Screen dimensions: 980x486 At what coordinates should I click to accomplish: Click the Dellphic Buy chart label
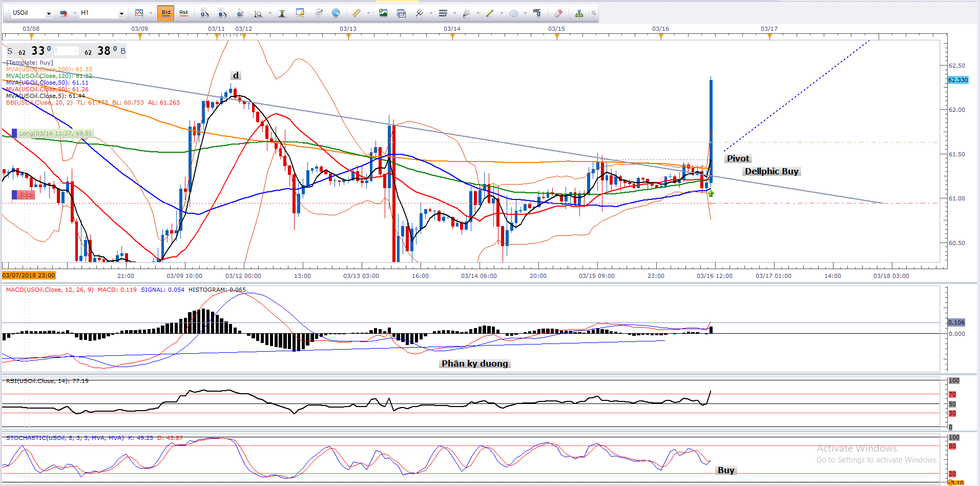[x=771, y=171]
